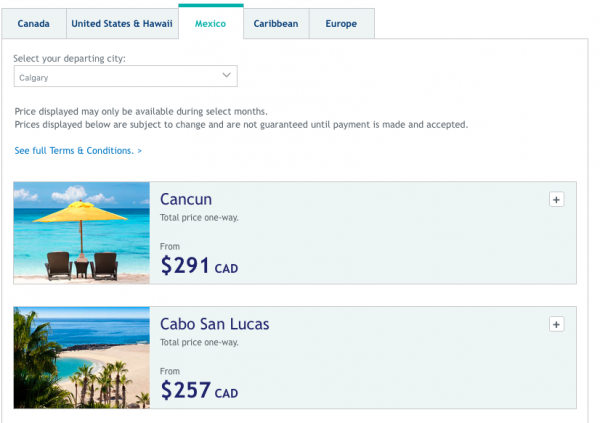The width and height of the screenshot is (600, 423).
Task: Select the Cancun destination title
Action: pos(186,199)
